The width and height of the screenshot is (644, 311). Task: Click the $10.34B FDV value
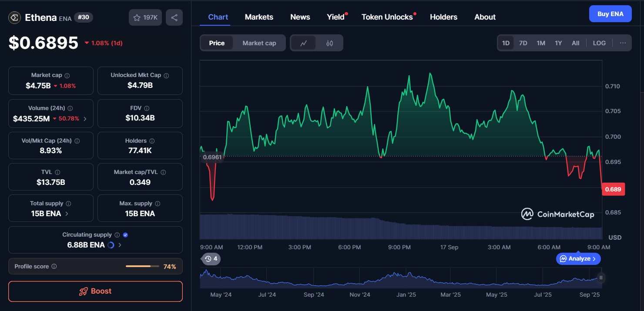(140, 118)
